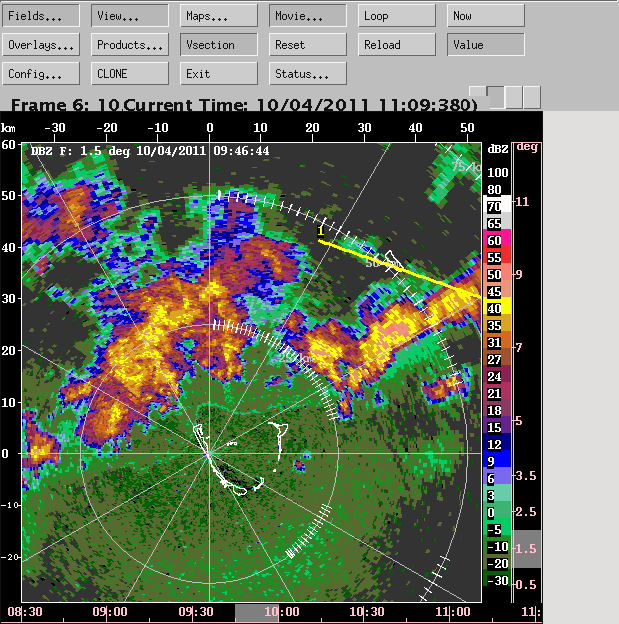Click the 10:00 mark on the time axis

pyautogui.click(x=281, y=612)
